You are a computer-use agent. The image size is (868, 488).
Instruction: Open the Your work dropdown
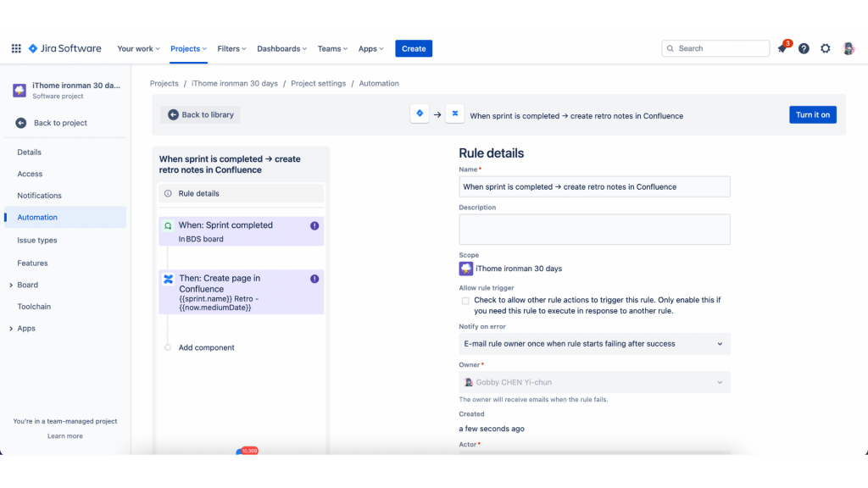tap(138, 48)
